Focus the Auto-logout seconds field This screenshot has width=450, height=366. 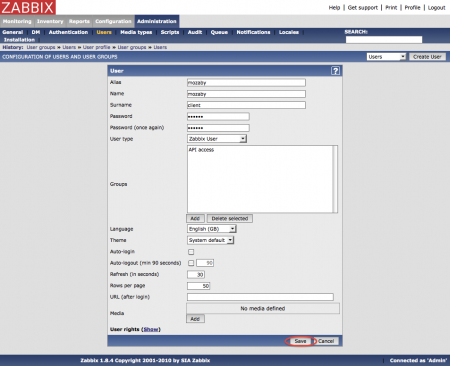[205, 263]
